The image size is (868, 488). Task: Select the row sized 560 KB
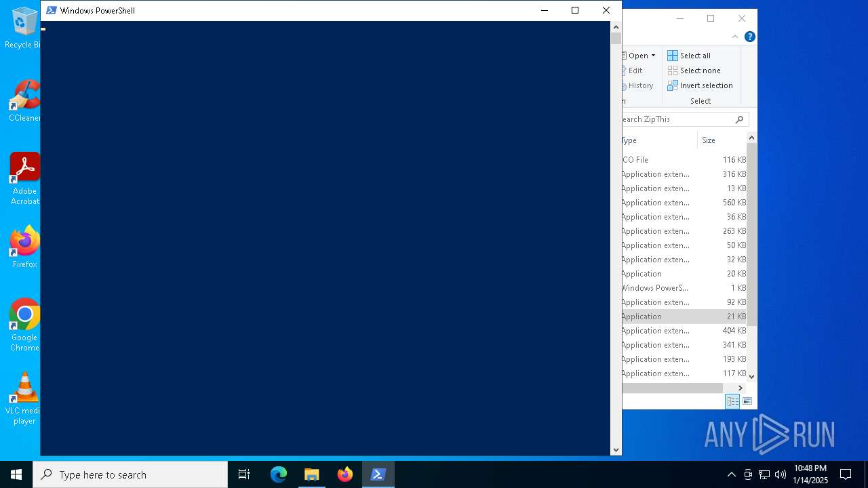coord(684,203)
